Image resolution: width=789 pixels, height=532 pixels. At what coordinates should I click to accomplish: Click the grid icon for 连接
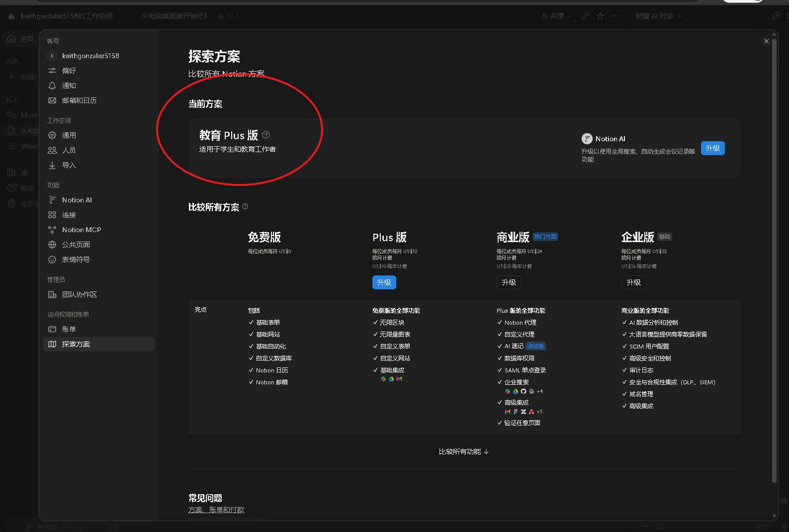coord(52,215)
